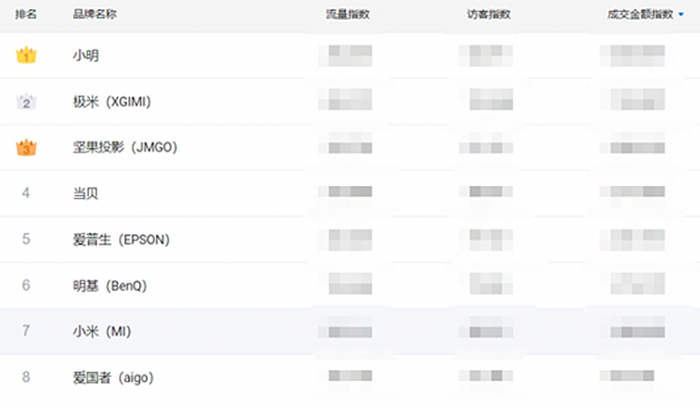Open brand 爱国者 (aigo)

pyautogui.click(x=113, y=378)
